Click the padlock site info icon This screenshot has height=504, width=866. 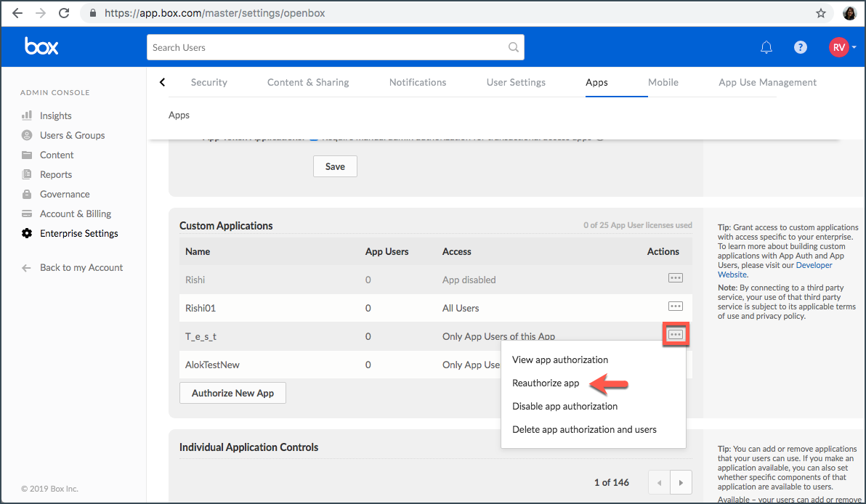coord(93,12)
